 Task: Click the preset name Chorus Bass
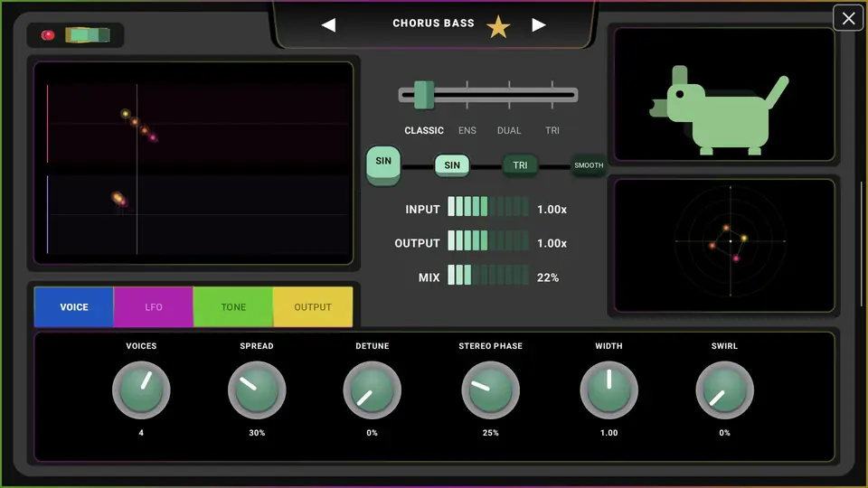[433, 23]
